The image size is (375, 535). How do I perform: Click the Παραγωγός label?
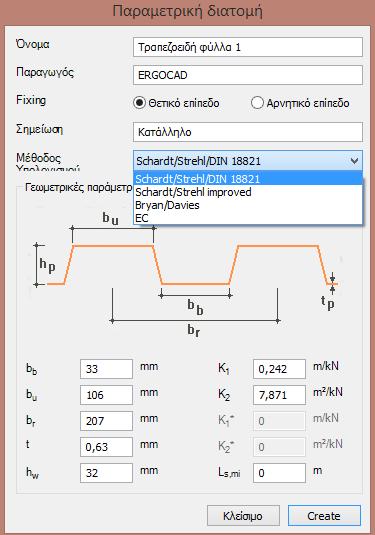click(x=45, y=72)
